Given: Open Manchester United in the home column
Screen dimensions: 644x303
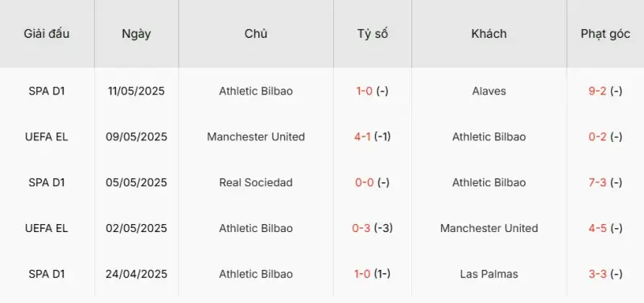Looking at the screenshot, I should point(256,136).
